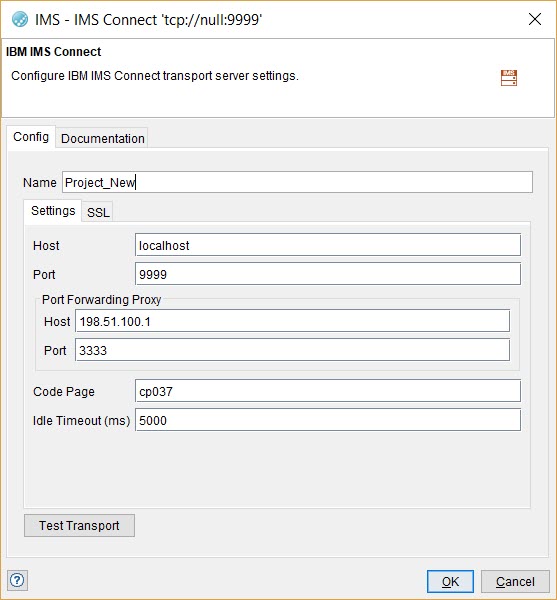Click the 'Idle Timeout (ms)' label
The width and height of the screenshot is (557, 600).
click(x=81, y=421)
